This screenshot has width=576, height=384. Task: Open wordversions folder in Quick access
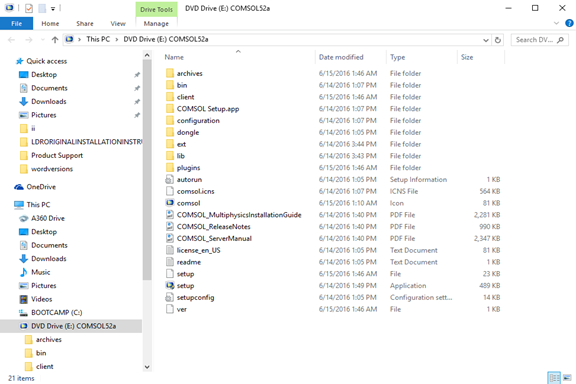(x=52, y=169)
